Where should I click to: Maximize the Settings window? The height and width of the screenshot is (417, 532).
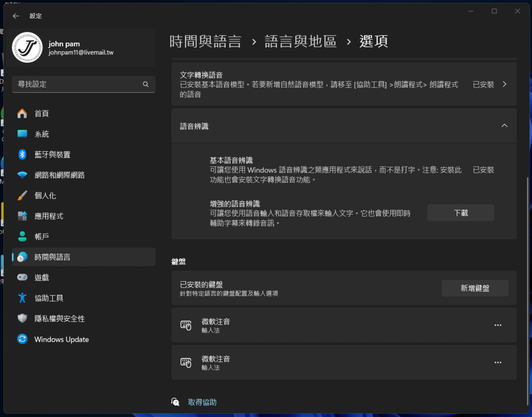(494, 11)
